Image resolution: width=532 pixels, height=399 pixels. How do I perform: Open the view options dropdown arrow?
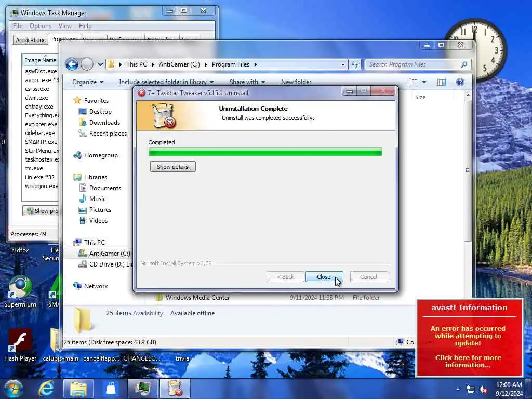[x=424, y=82]
